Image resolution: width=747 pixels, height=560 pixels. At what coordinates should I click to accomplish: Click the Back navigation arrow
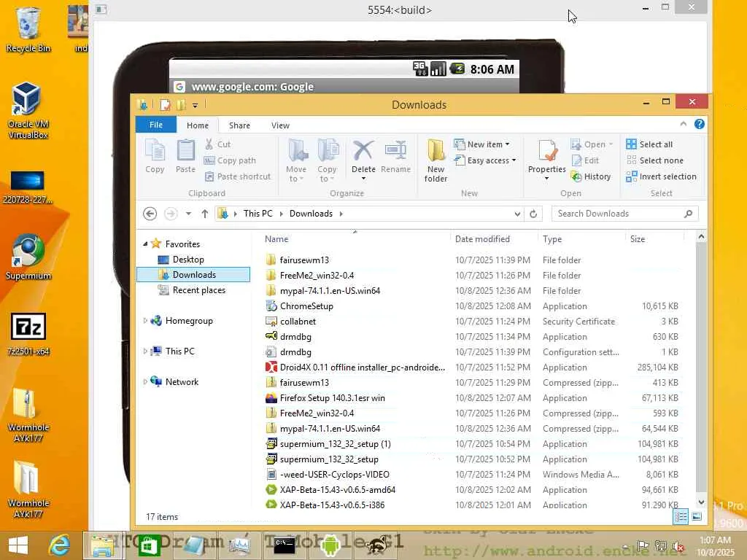pos(150,214)
